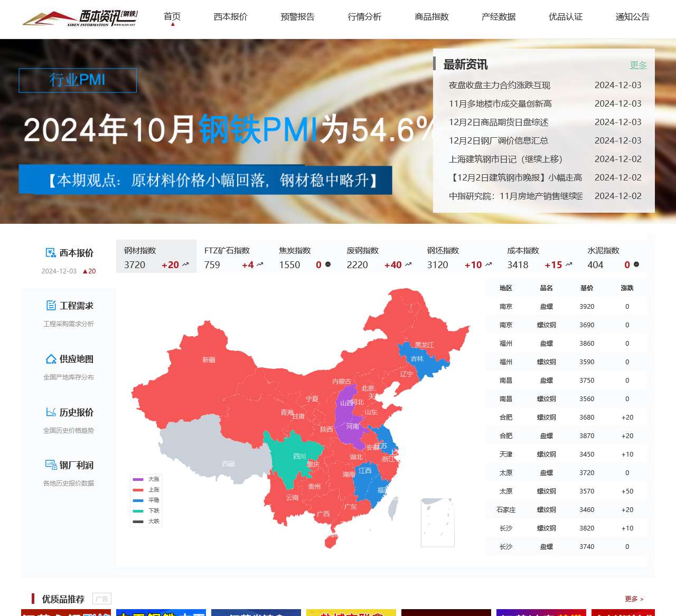Click trend arrow icon beside 钢坯指数 +10
The width and height of the screenshot is (676, 616).
pos(489,264)
